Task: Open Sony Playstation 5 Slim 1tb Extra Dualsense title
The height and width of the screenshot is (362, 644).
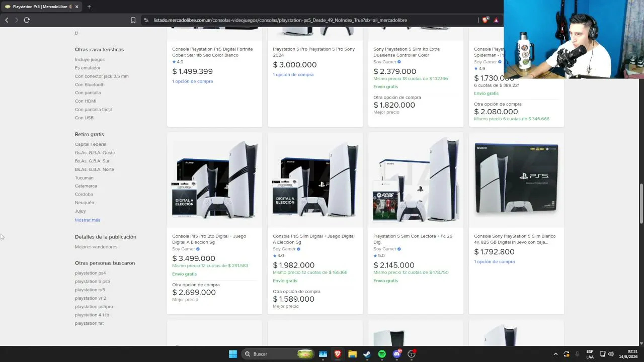Action: click(x=407, y=52)
